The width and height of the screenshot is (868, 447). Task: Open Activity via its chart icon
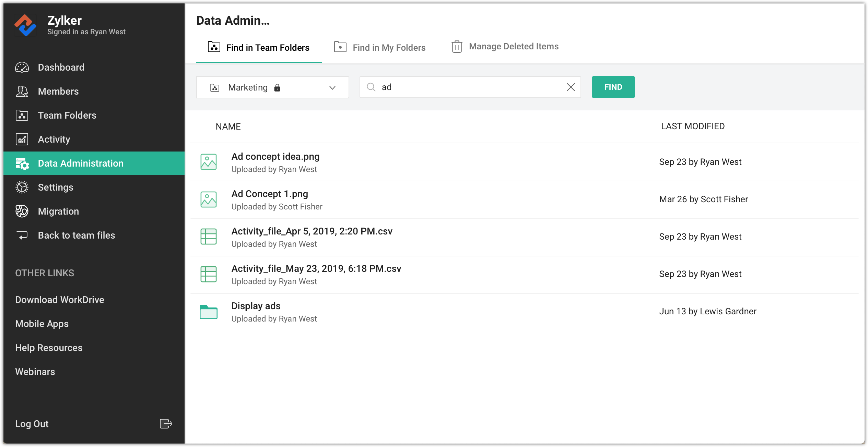point(22,140)
